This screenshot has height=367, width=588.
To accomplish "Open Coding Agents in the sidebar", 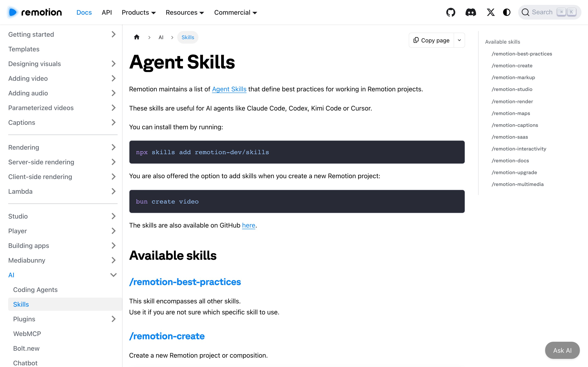I will tap(35, 290).
